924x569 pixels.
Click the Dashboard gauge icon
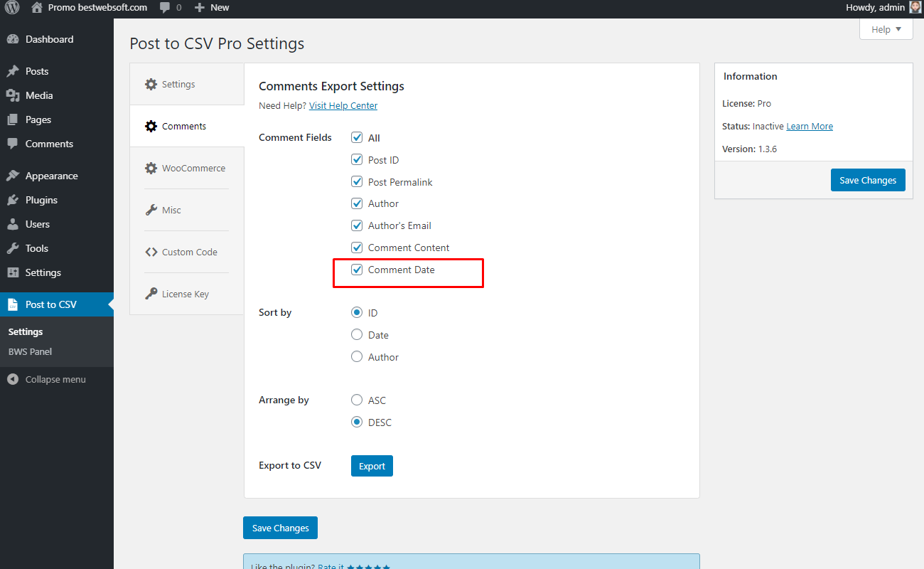(x=13, y=39)
